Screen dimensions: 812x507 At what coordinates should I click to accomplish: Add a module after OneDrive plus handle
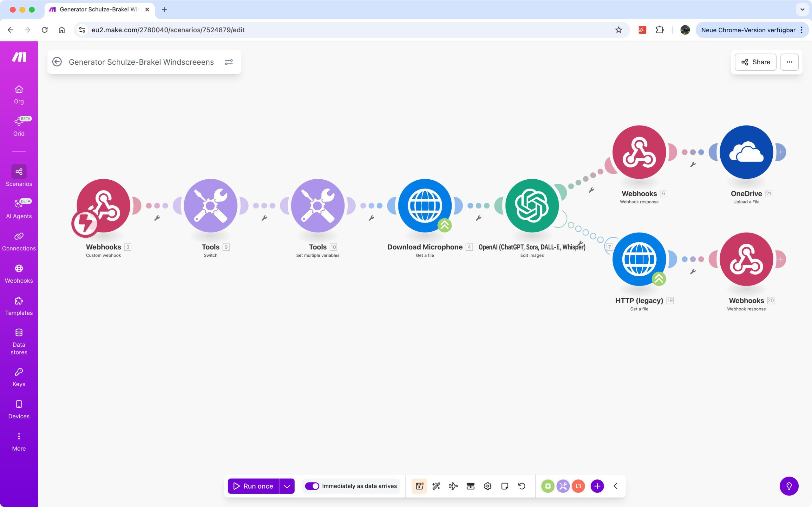pyautogui.click(x=781, y=152)
